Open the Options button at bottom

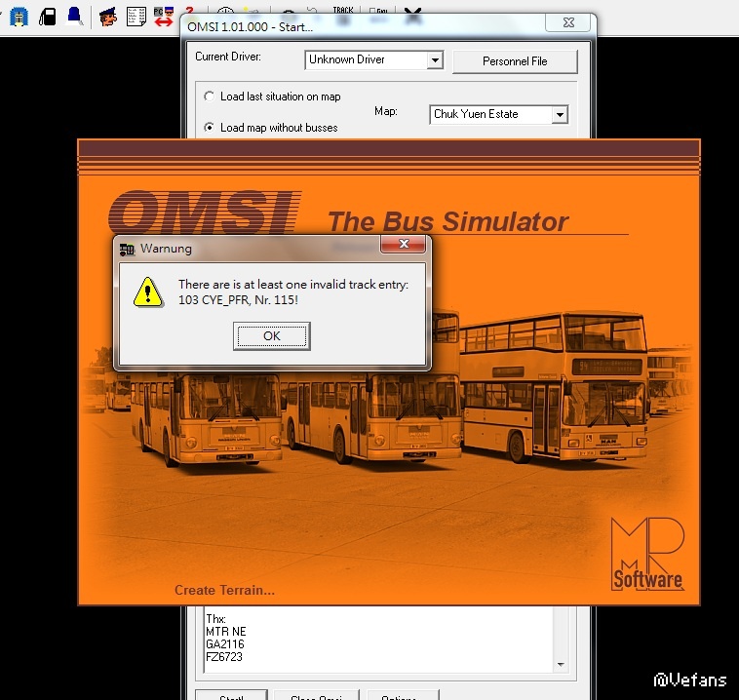402,695
